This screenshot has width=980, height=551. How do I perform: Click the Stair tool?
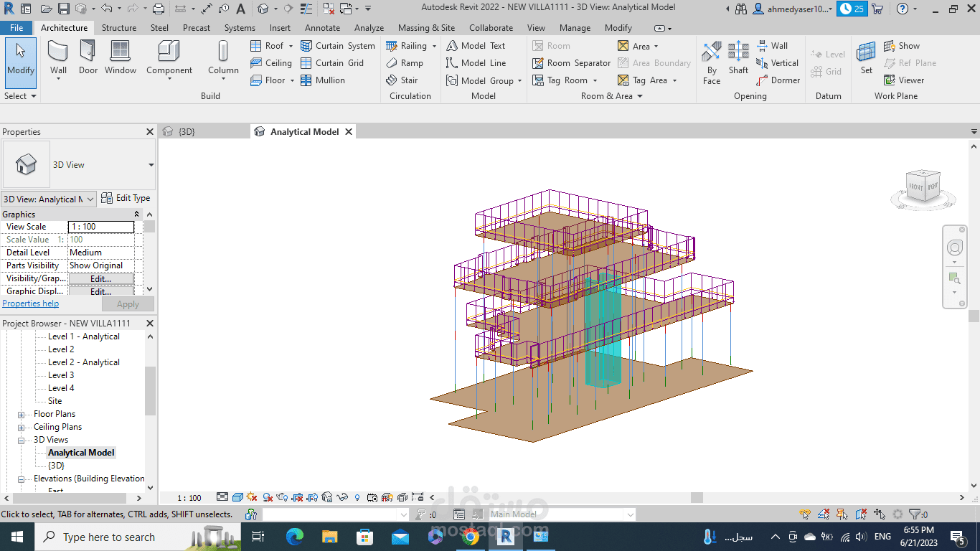[x=402, y=80]
